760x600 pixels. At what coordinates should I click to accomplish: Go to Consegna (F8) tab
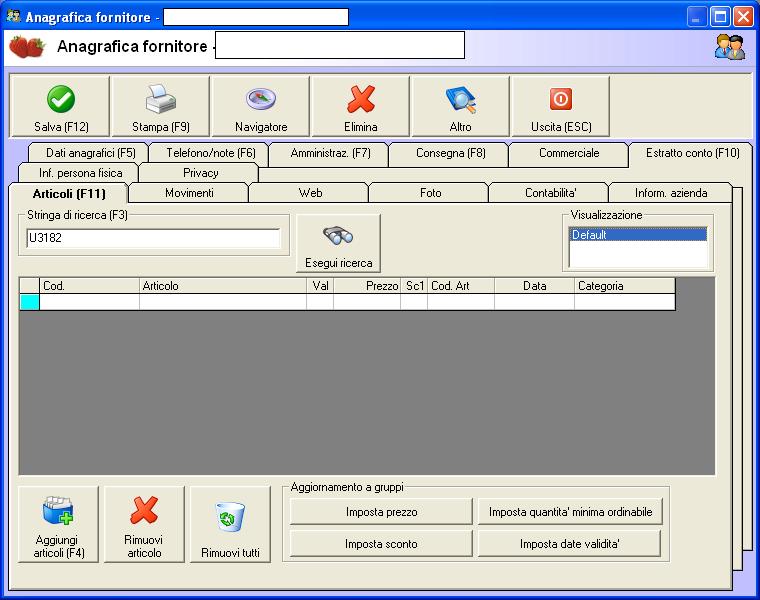coord(450,153)
